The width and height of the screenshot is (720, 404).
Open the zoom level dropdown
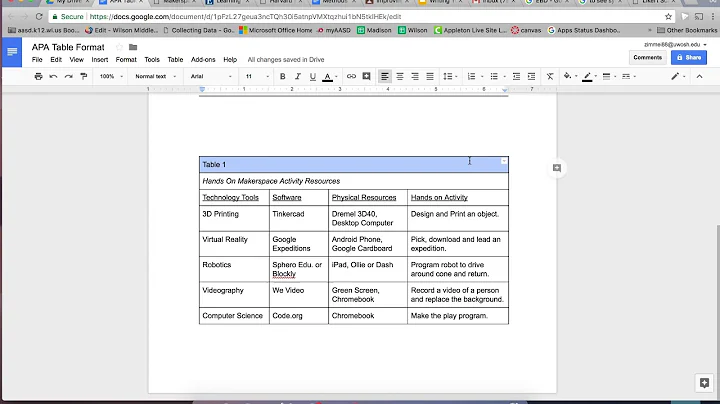tap(111, 76)
